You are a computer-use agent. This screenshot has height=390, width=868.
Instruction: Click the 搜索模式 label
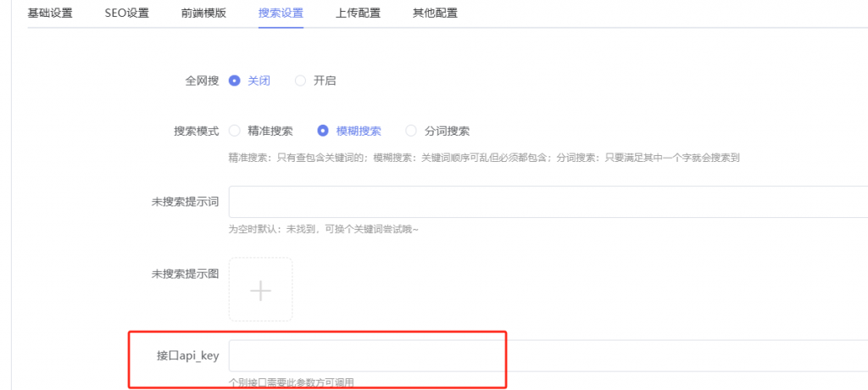pyautogui.click(x=196, y=131)
